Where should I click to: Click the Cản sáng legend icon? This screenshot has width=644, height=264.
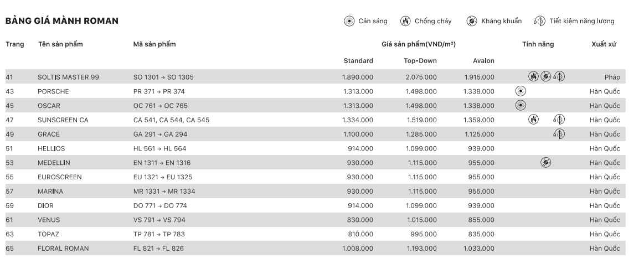(x=349, y=22)
